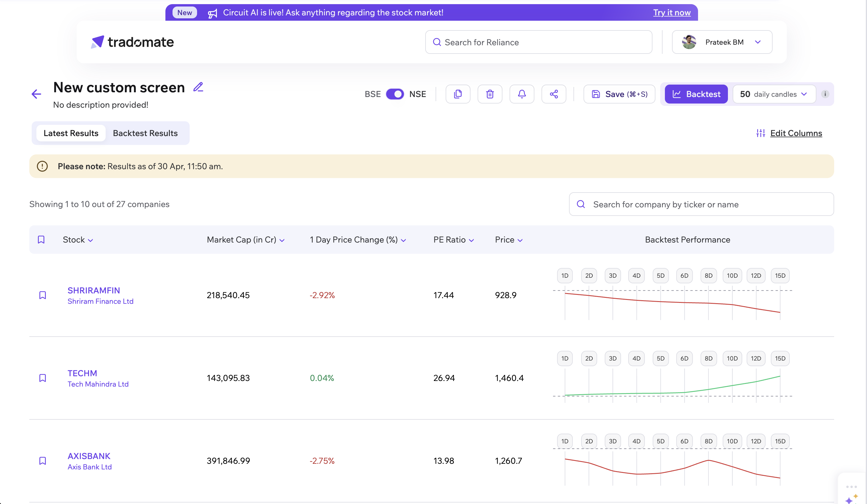The image size is (867, 504).
Task: Edit screen name with pencil icon
Action: click(198, 87)
